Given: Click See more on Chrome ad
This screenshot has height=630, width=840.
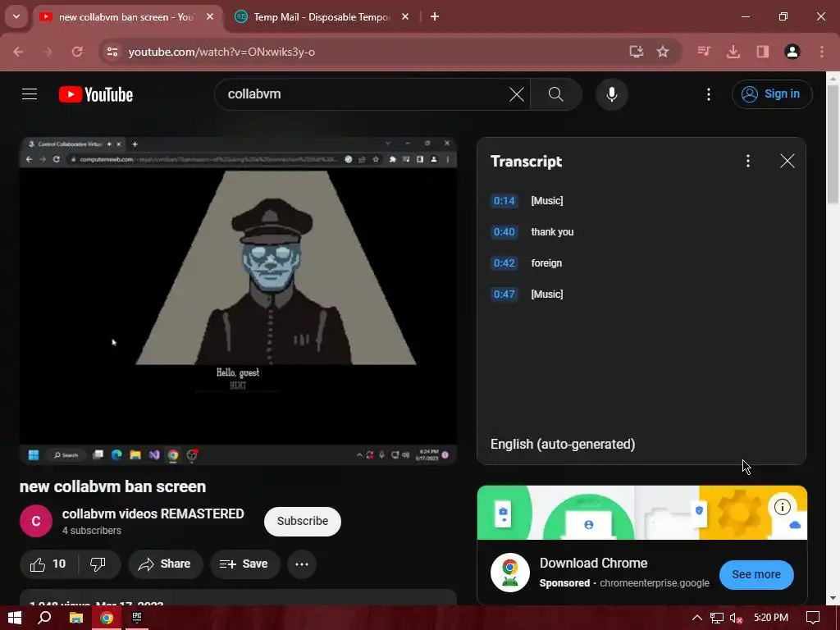Looking at the screenshot, I should [x=756, y=574].
